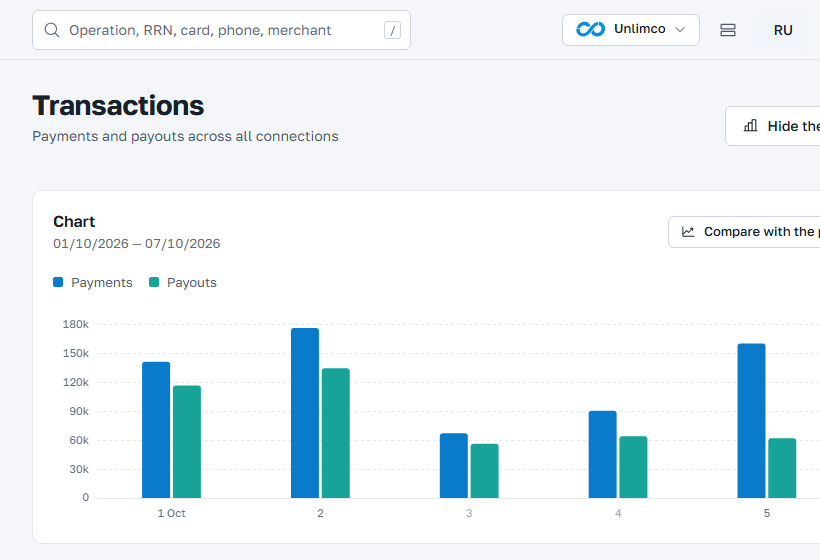820x560 pixels.
Task: Click the blue Payments bar for day 5
Action: 751,421
